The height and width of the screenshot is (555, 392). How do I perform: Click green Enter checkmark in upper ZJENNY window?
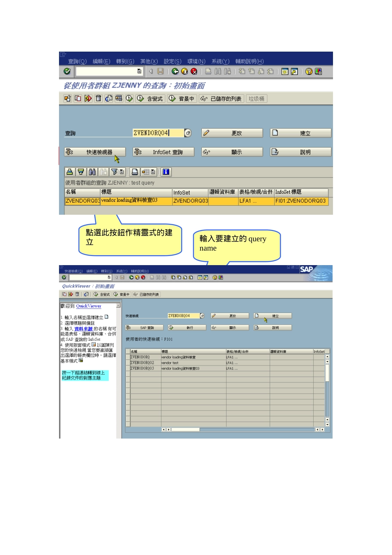pos(67,71)
